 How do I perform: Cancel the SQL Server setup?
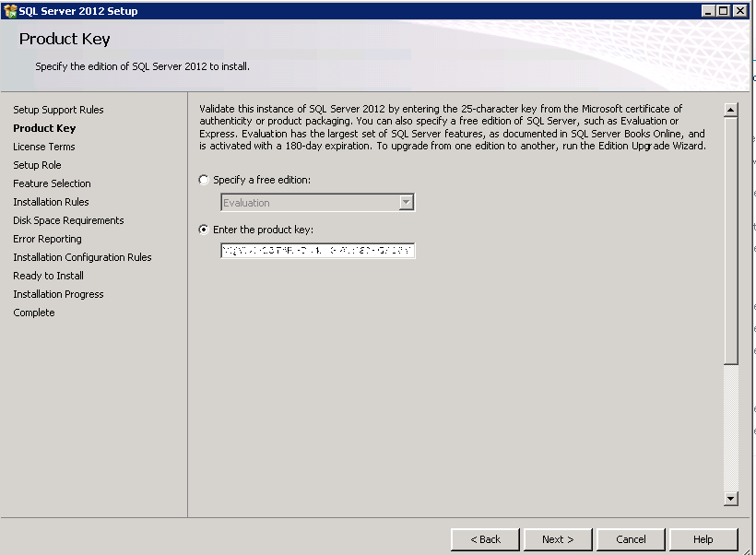[631, 539]
